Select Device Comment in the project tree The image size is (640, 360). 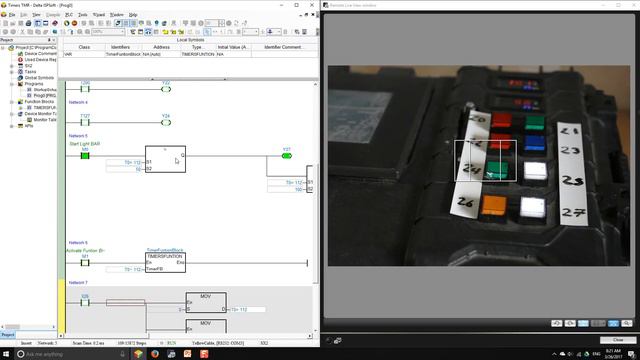(40, 53)
